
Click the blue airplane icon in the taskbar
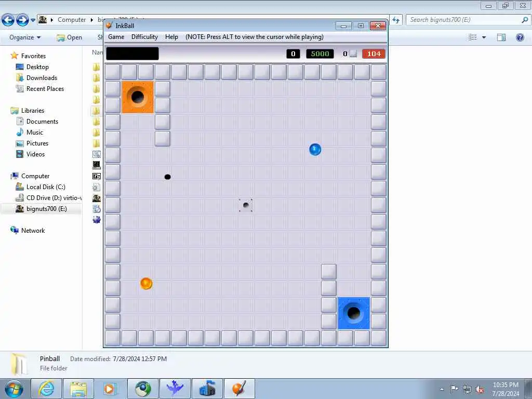click(x=175, y=389)
